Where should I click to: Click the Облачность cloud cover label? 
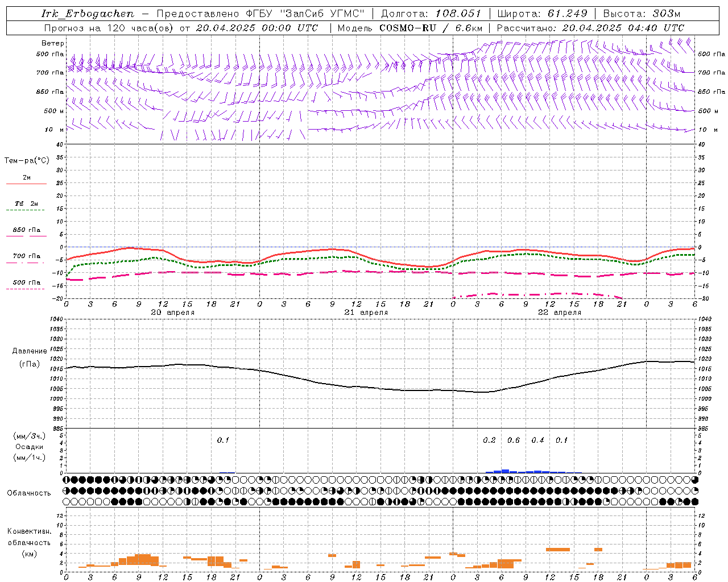click(x=29, y=493)
